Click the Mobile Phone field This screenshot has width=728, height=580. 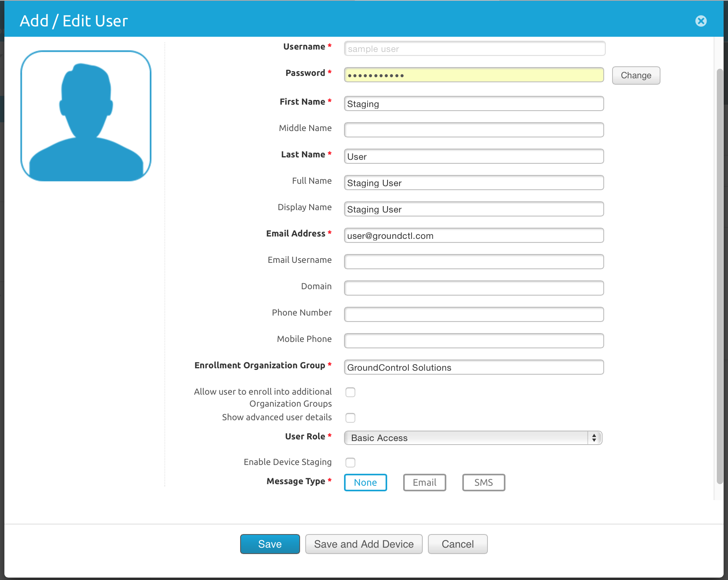click(x=474, y=340)
